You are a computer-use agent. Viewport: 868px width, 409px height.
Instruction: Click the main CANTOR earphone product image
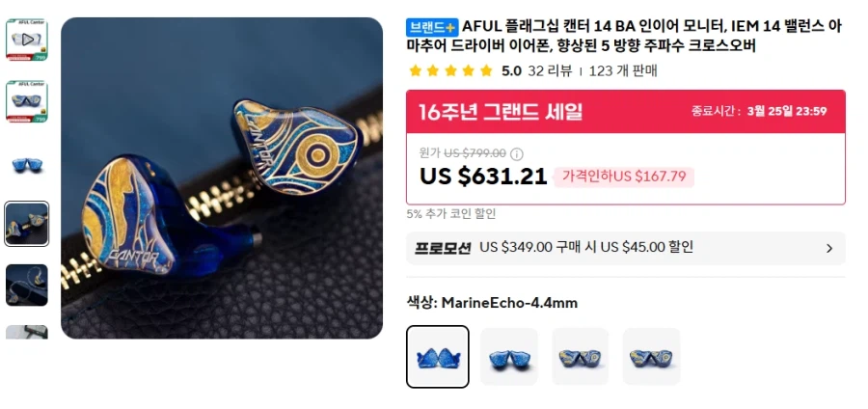pos(222,178)
